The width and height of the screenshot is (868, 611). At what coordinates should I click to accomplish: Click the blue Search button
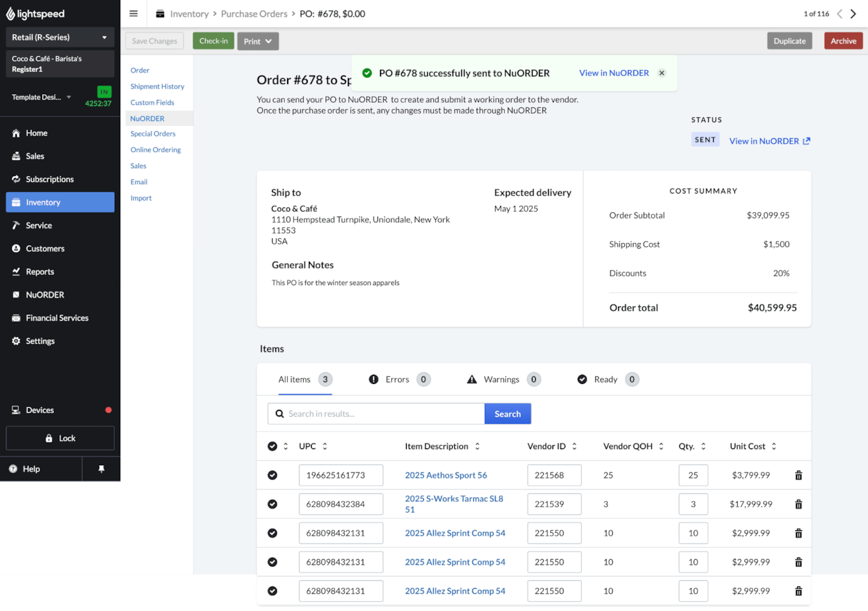click(508, 414)
